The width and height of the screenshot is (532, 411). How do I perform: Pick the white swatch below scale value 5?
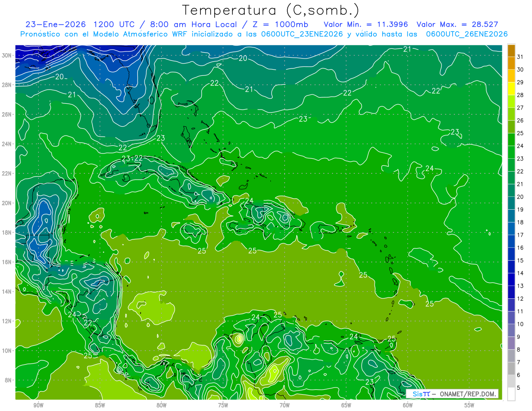tap(511, 394)
